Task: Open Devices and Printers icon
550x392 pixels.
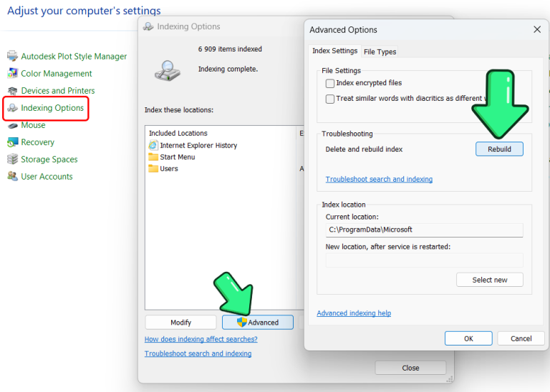Action: coord(12,91)
